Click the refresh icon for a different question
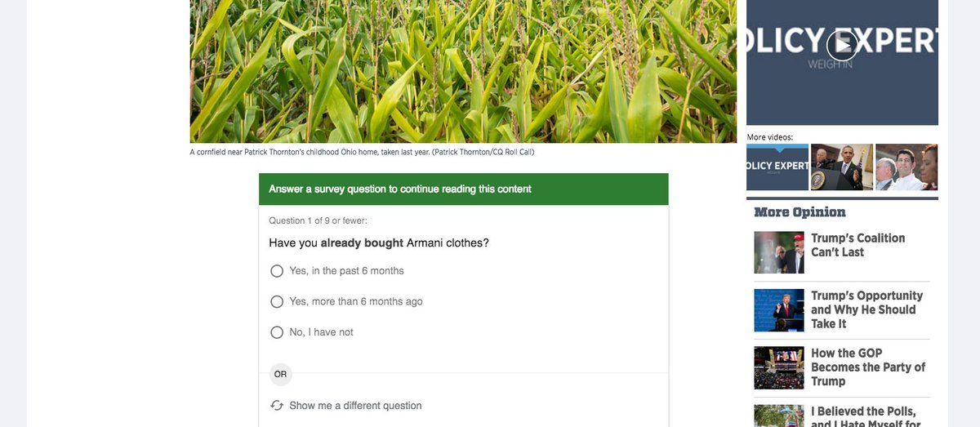Screen dimensions: 980x427 [277, 406]
